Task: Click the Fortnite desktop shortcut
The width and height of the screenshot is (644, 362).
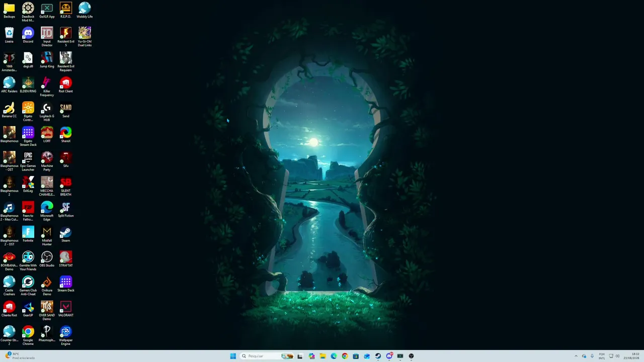Action: point(28,234)
